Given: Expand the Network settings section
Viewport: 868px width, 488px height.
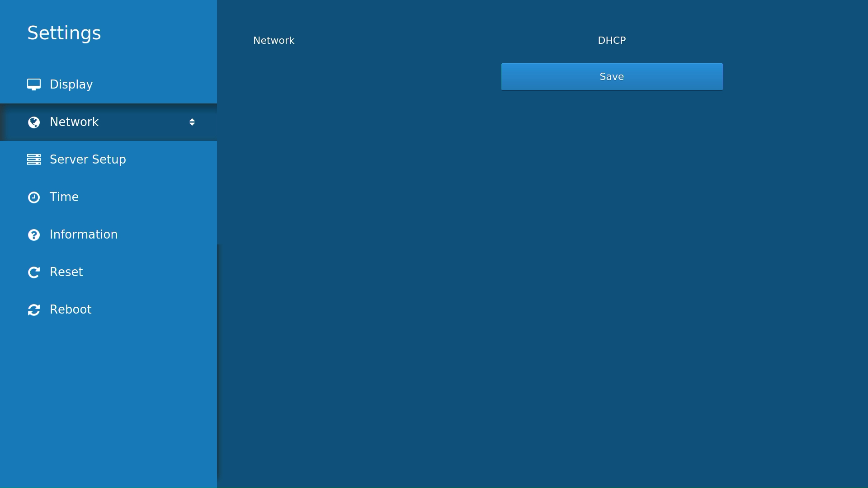Looking at the screenshot, I should [192, 122].
